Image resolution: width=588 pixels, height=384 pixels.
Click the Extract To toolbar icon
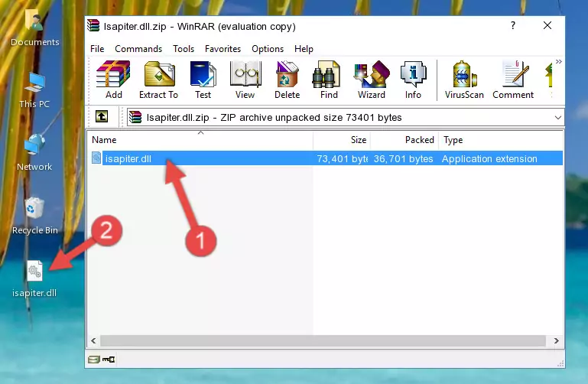[158, 80]
